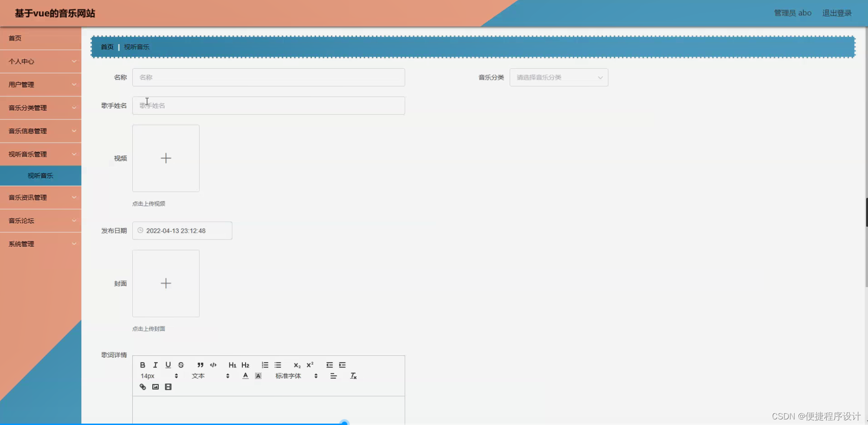Screen dimensions: 868x425
Task: Collapse the 视听音乐管理 sidebar menu
Action: pyautogui.click(x=40, y=154)
